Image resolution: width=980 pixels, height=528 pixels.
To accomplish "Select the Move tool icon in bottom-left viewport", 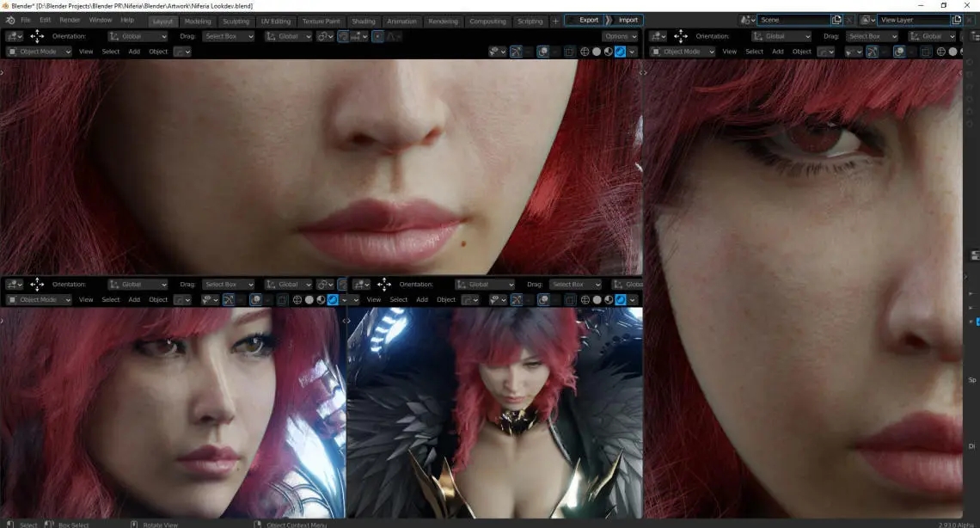I will click(37, 285).
